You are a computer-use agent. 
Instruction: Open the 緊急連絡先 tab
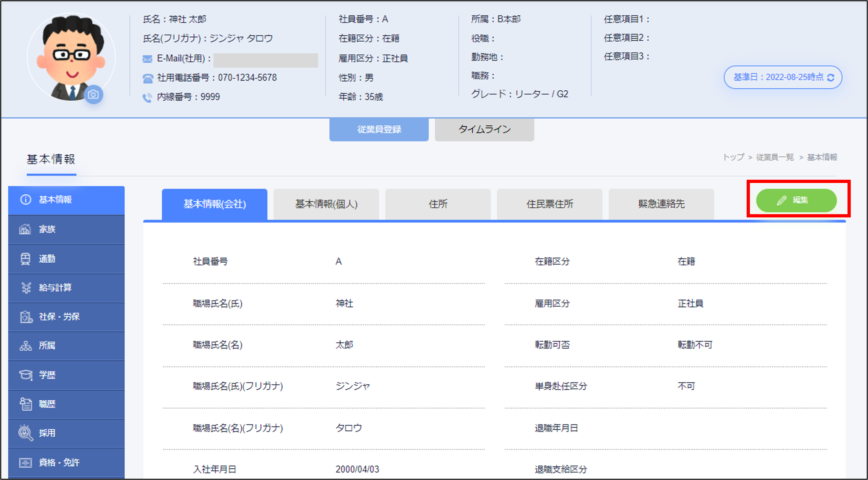click(x=661, y=204)
